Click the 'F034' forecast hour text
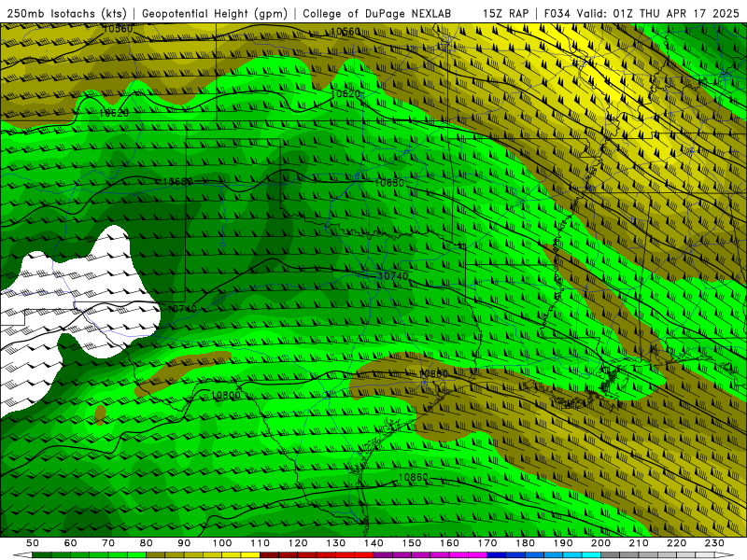The image size is (747, 560). pos(557,13)
